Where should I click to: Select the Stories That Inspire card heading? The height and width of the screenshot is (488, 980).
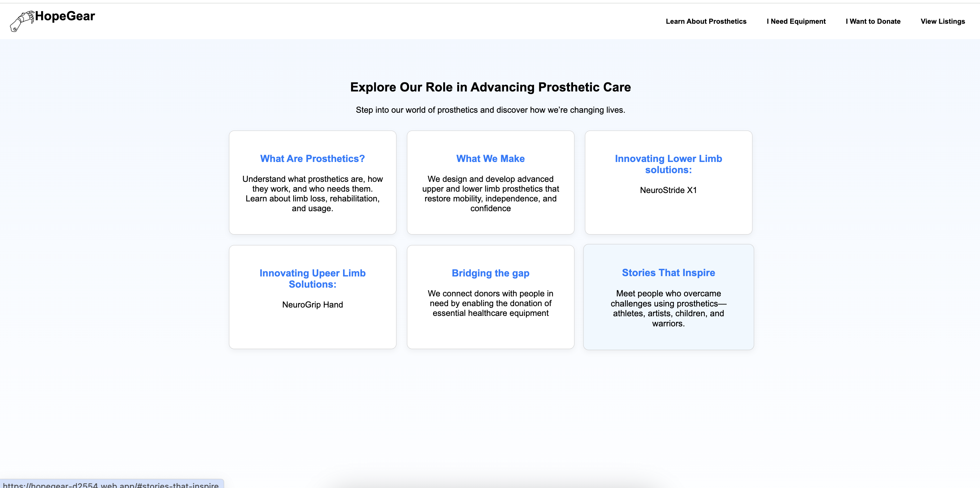point(668,273)
